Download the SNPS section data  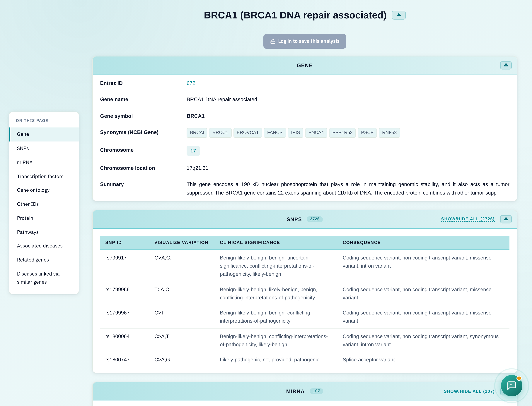(506, 219)
